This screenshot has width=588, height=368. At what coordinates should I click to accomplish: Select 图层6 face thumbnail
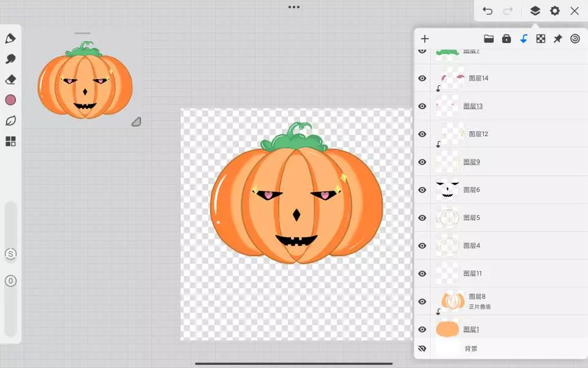click(x=447, y=190)
